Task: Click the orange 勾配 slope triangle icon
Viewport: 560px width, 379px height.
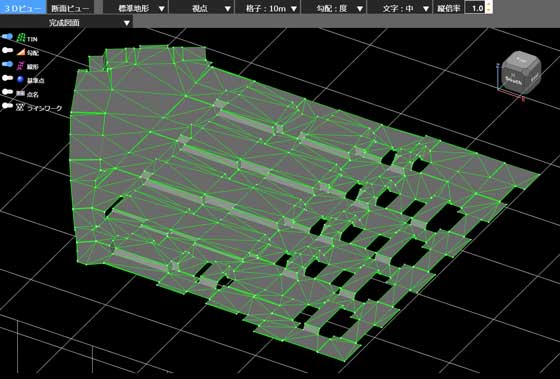Action: (x=21, y=52)
